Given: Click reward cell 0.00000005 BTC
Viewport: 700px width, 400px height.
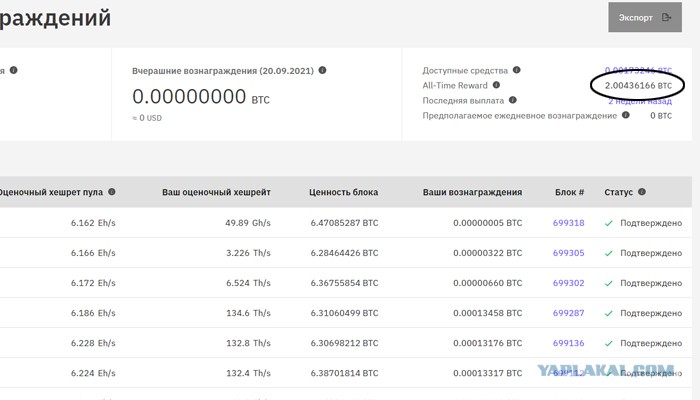Looking at the screenshot, I should 488,223.
